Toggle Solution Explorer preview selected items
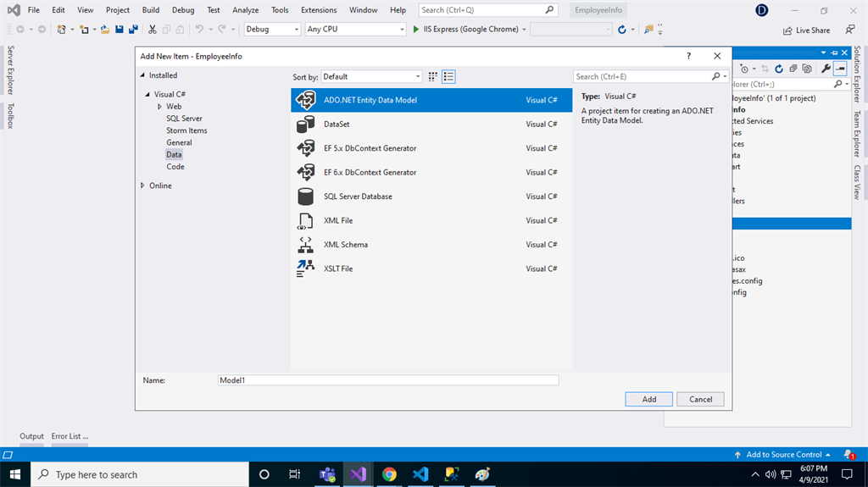The width and height of the screenshot is (868, 487). (839, 69)
